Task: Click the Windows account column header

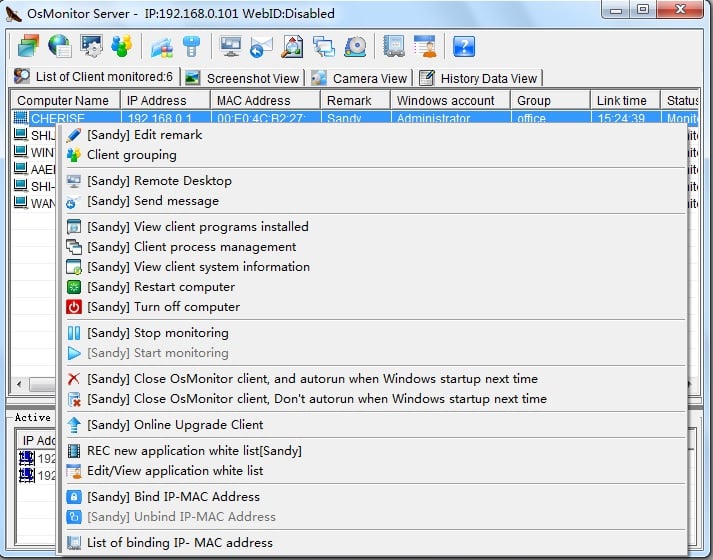Action: coord(450,100)
